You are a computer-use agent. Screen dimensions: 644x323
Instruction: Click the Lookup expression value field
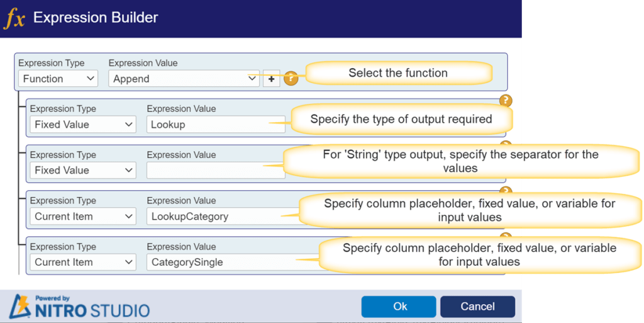216,124
